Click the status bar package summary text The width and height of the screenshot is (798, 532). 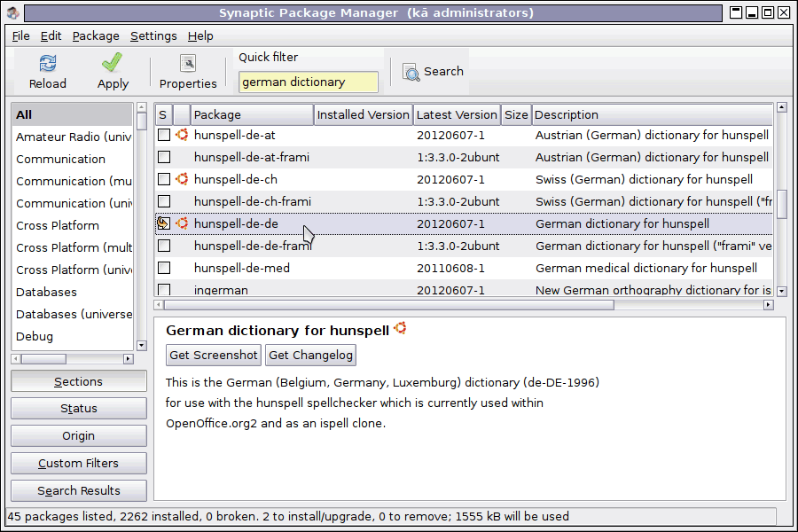288,516
